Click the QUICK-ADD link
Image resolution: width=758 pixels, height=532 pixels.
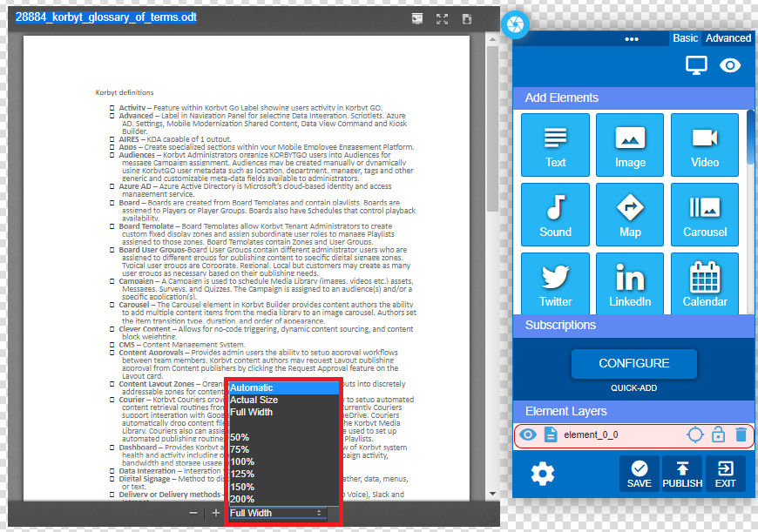633,388
